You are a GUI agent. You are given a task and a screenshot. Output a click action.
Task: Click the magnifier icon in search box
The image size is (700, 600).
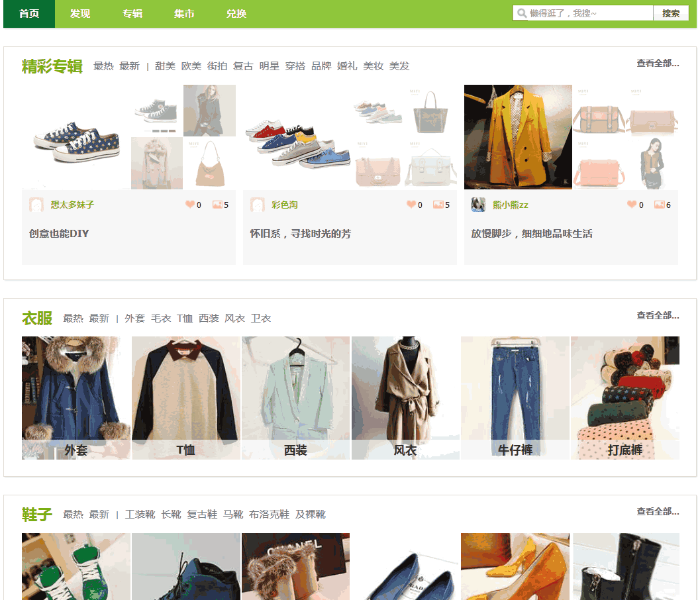[x=522, y=13]
